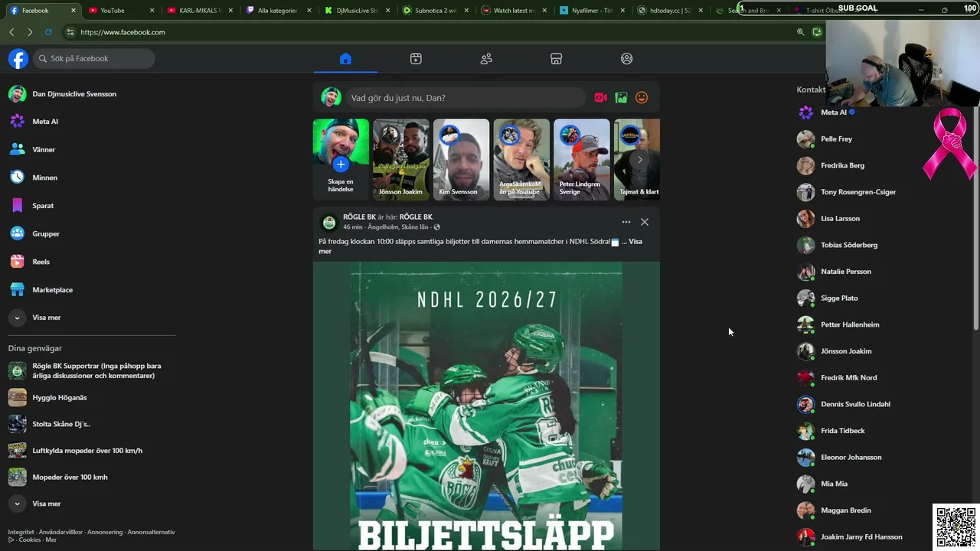This screenshot has width=980, height=551.
Task: Close the YouTube browser tab
Action: [152, 11]
